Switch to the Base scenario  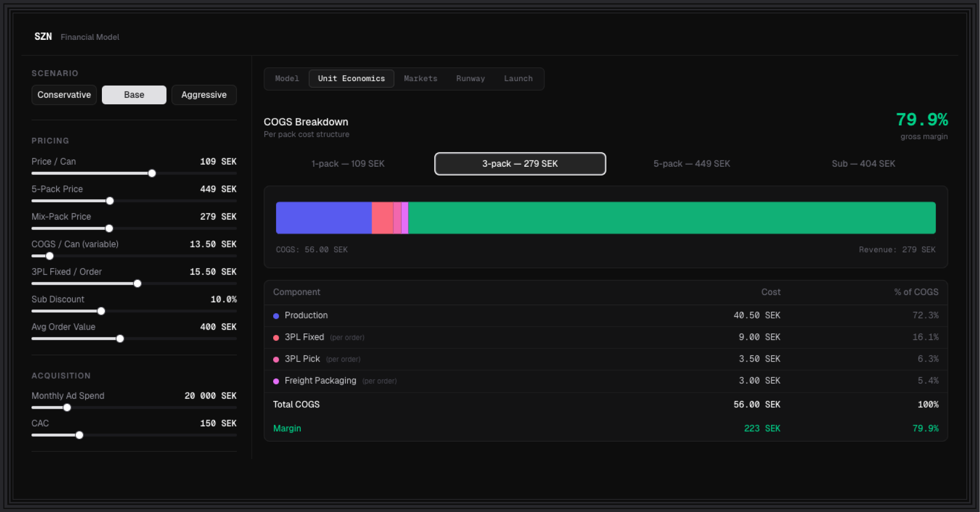pos(134,95)
